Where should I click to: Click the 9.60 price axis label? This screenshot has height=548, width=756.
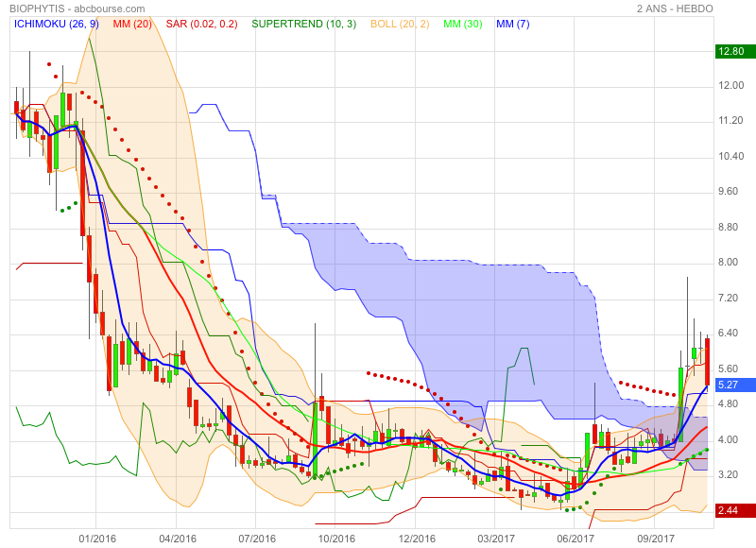[x=730, y=192]
